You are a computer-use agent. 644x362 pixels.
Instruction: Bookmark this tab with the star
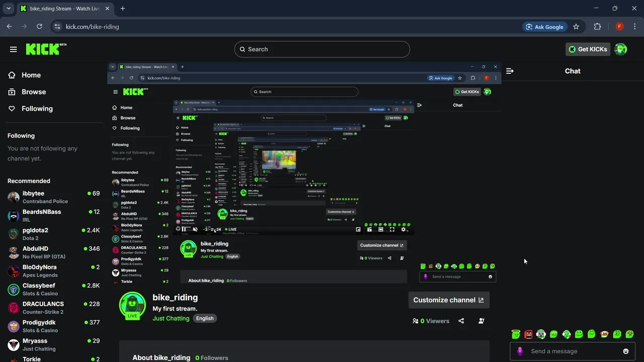click(576, 27)
